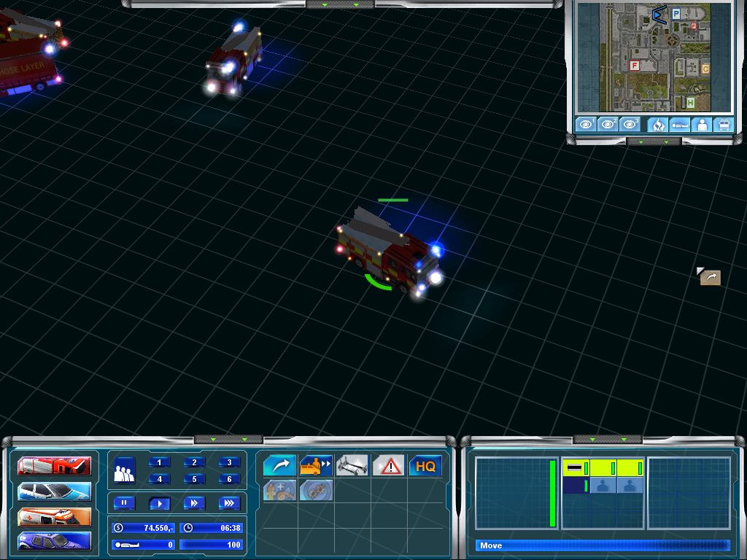Click the P police station map marker
This screenshot has height=560, width=747.
coord(676,14)
